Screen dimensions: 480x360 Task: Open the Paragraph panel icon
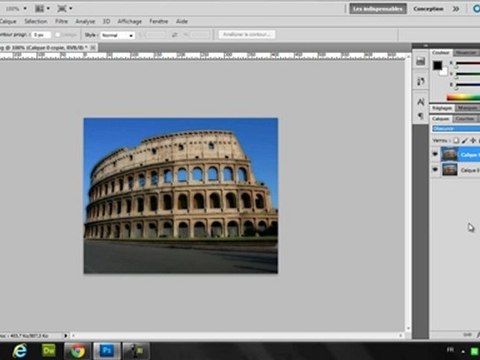(x=421, y=116)
